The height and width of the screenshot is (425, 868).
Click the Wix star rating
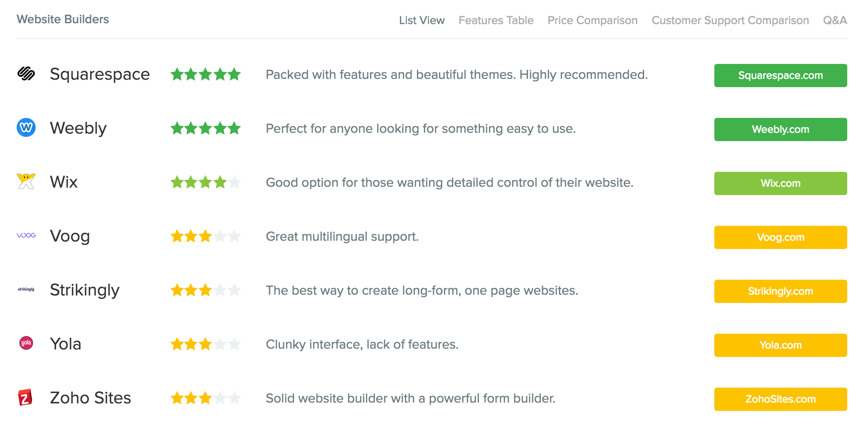coord(205,182)
